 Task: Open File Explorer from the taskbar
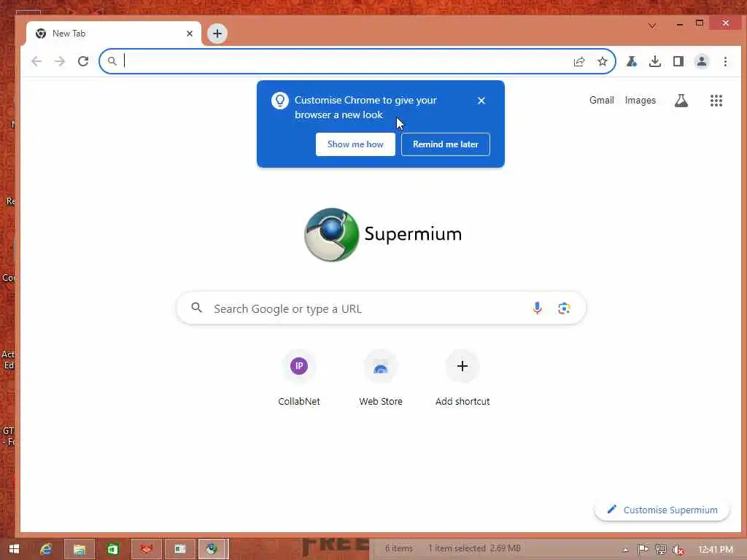(x=79, y=549)
